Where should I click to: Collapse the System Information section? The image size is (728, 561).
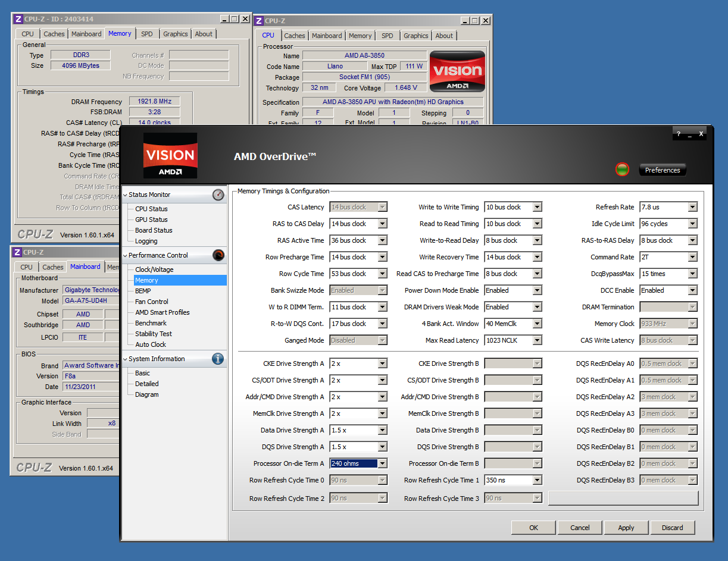125,359
